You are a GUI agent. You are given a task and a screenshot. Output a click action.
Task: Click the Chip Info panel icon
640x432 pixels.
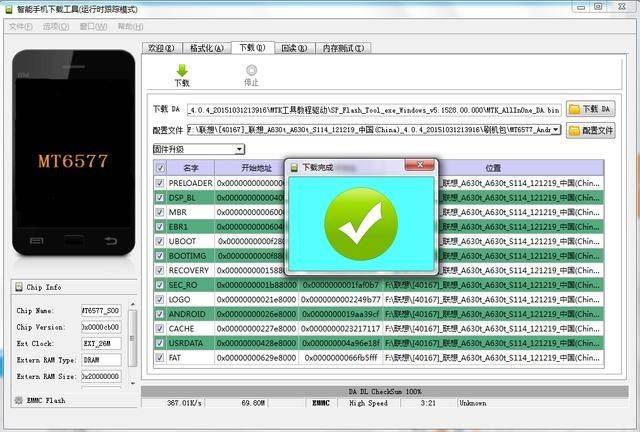click(19, 287)
